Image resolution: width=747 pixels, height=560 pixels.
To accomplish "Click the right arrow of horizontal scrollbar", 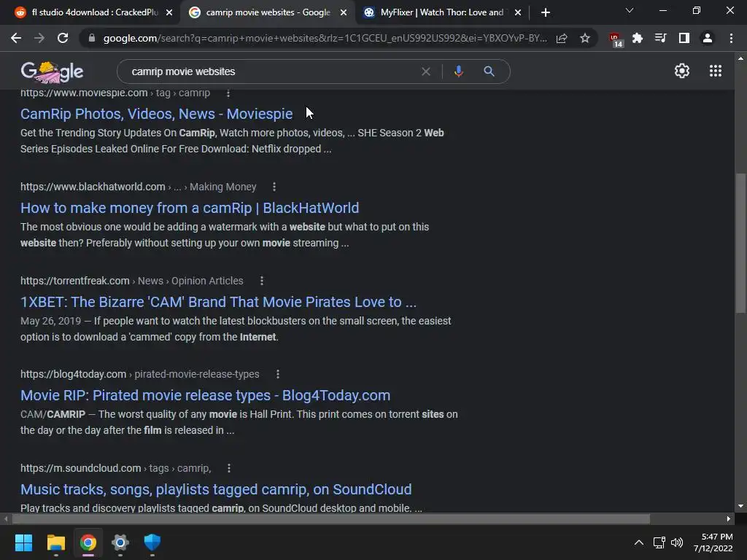I will coord(729,518).
